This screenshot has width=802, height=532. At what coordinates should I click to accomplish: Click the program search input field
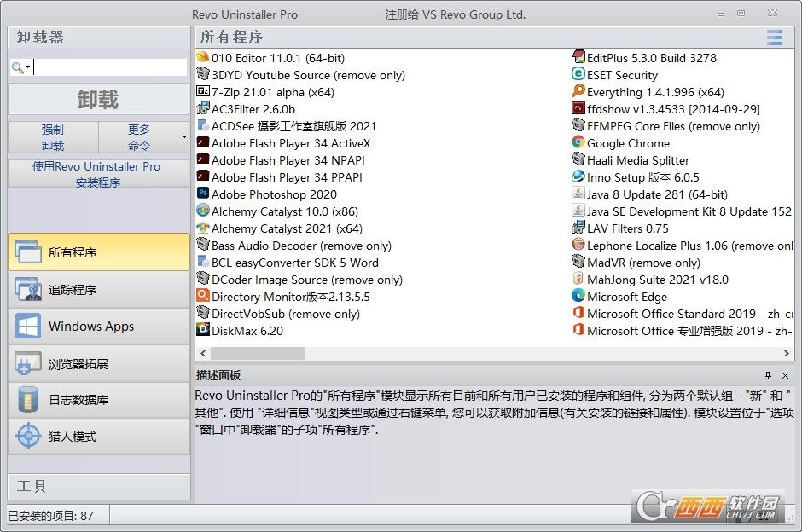click(111, 65)
